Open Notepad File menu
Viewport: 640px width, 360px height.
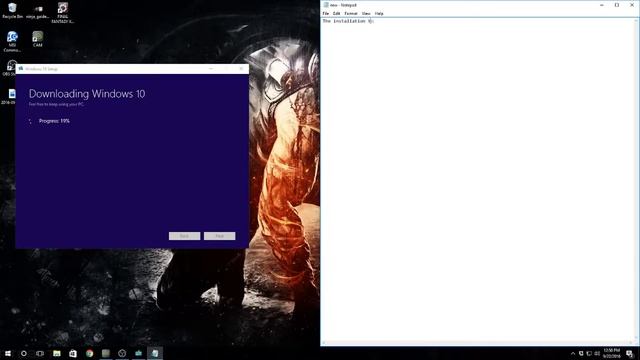(x=326, y=13)
